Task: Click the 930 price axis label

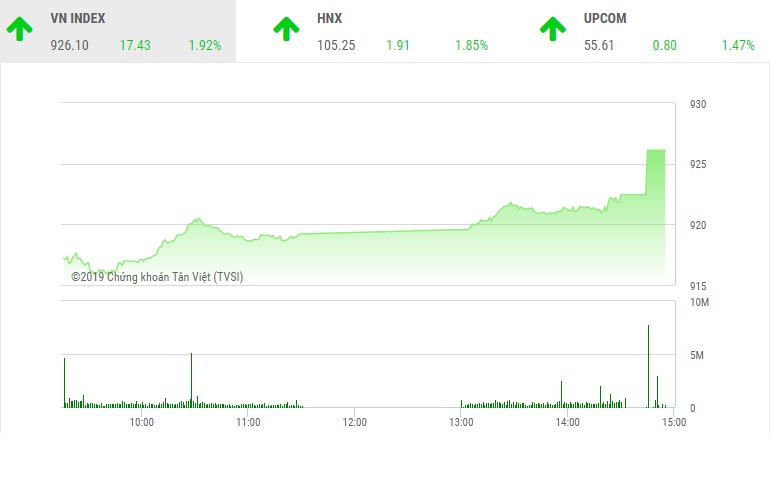Action: coord(698,105)
